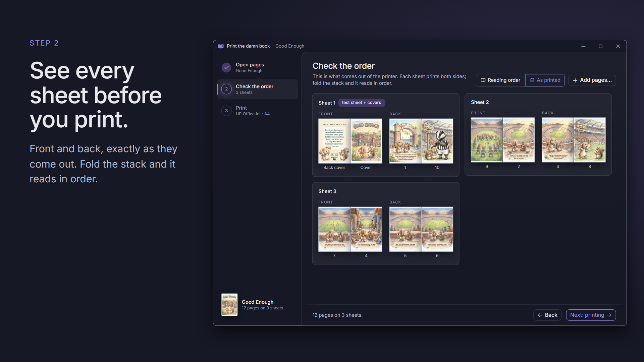Click page 4 thumbnail on Sheet 3
Screen dimensions: 644x362
tap(366, 229)
